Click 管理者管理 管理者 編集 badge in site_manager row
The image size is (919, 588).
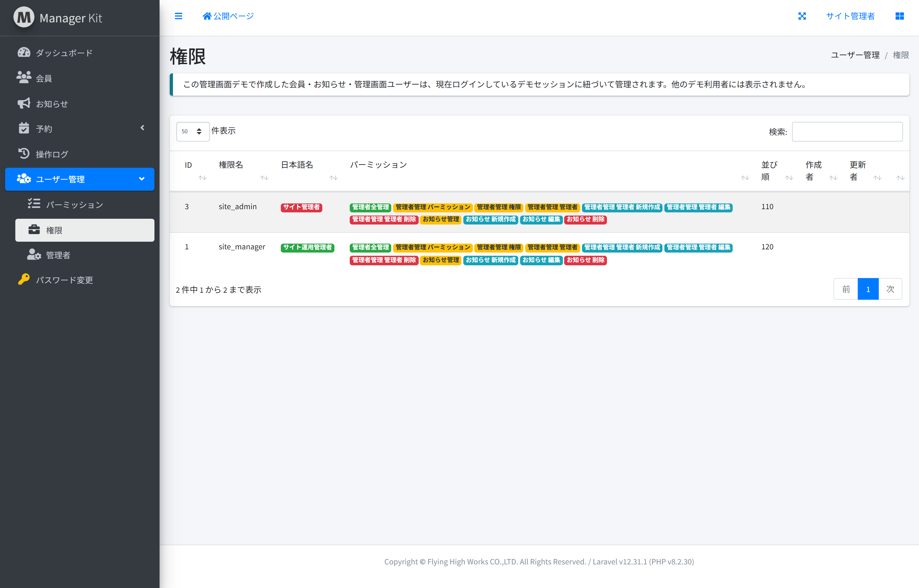[x=698, y=247]
